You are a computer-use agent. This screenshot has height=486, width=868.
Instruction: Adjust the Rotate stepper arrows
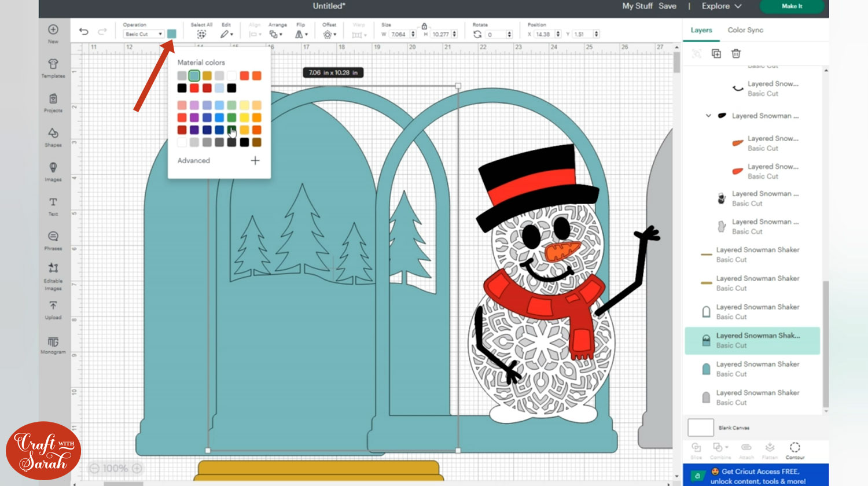(x=509, y=34)
